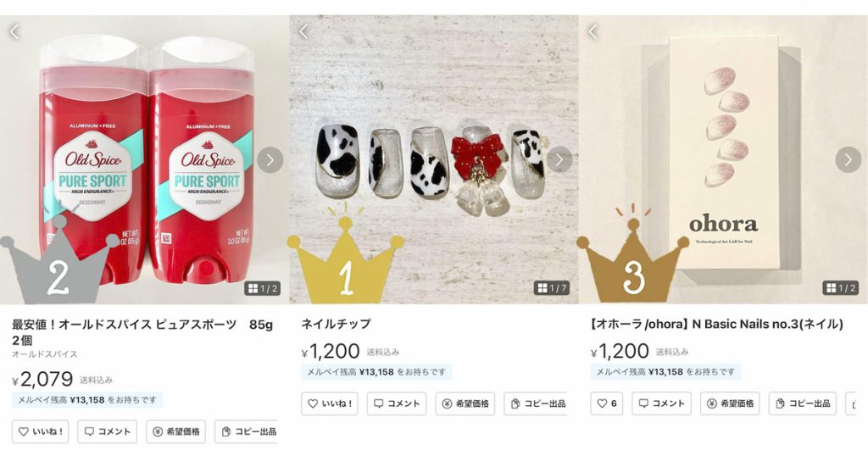Open the 1/2 photo grid on ohora item

pos(841,288)
